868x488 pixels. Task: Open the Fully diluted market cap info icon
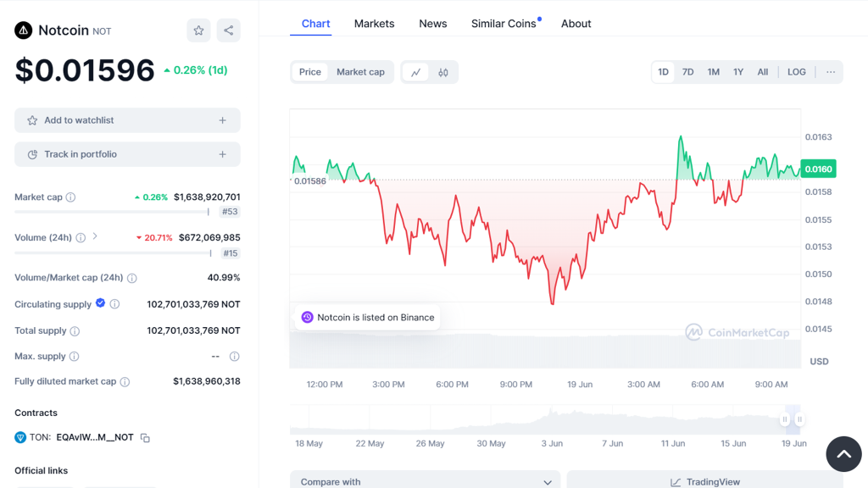click(125, 382)
